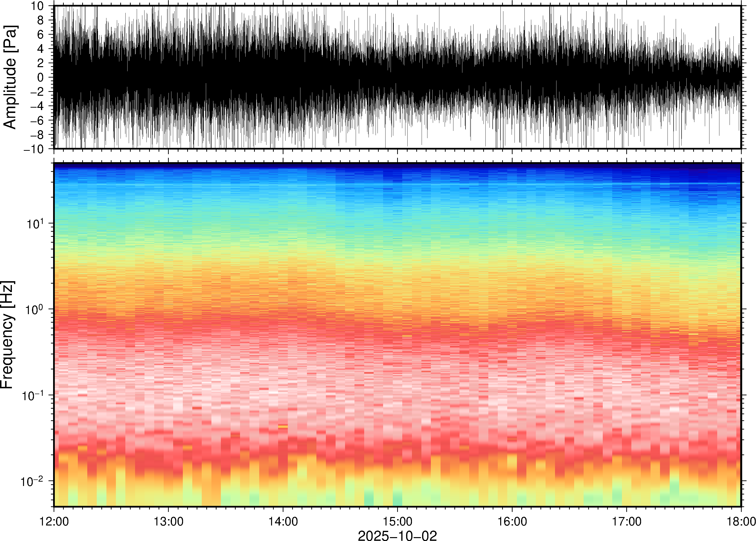The image size is (756, 541).
Task: Click the 10 amplitude tick label
Action: coord(37,6)
